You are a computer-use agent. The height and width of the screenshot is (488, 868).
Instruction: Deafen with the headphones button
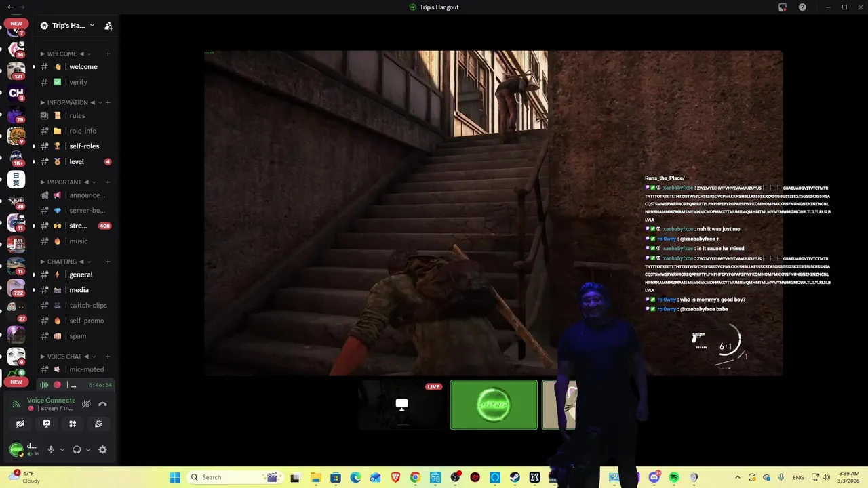tap(77, 449)
